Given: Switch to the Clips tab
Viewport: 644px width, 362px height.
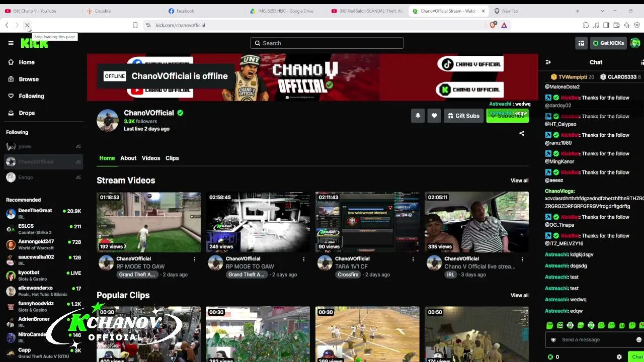Looking at the screenshot, I should pos(172,158).
